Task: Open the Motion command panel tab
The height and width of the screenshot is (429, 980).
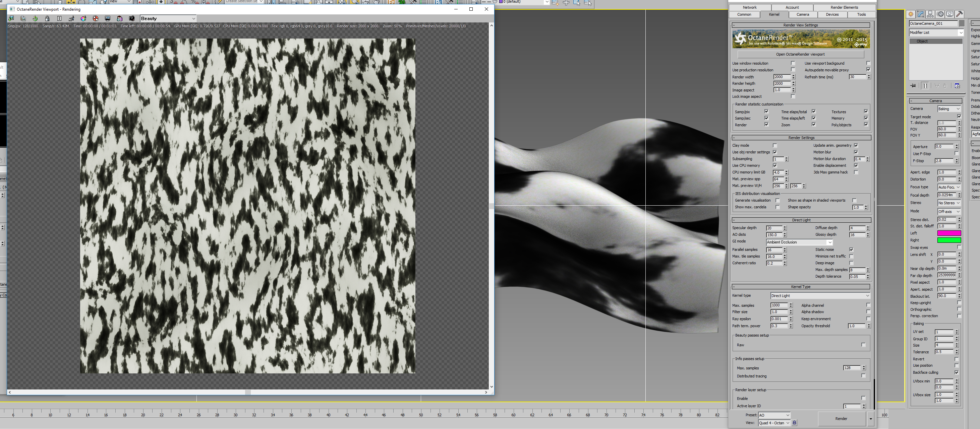Action: point(940,14)
